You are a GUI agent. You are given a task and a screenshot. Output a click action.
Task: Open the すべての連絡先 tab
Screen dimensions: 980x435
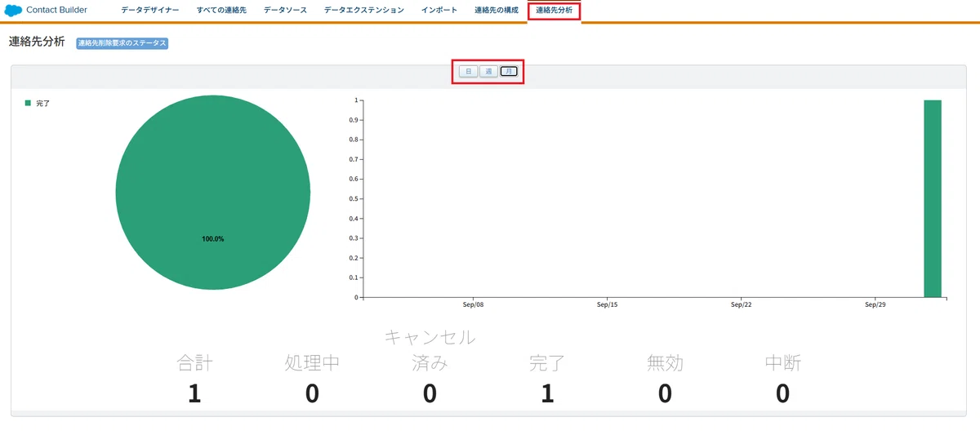point(221,11)
